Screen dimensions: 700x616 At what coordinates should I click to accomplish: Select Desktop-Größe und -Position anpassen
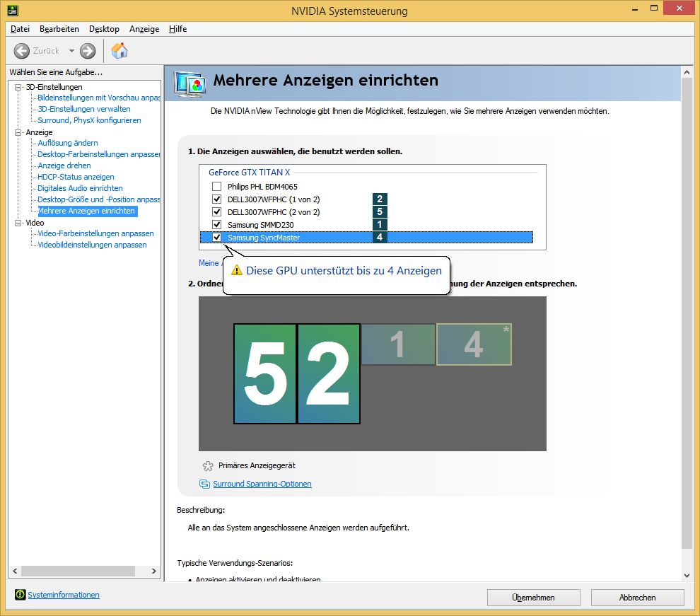click(99, 199)
